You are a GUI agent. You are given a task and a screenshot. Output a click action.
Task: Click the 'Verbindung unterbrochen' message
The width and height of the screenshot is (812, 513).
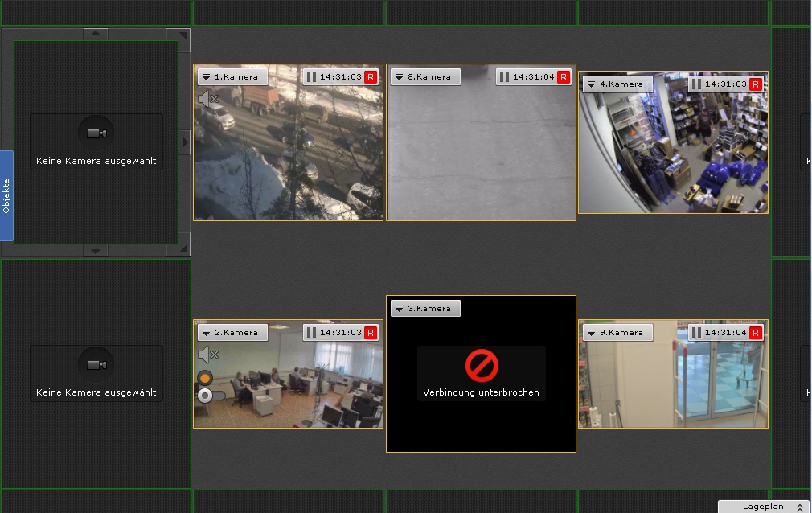(x=481, y=392)
